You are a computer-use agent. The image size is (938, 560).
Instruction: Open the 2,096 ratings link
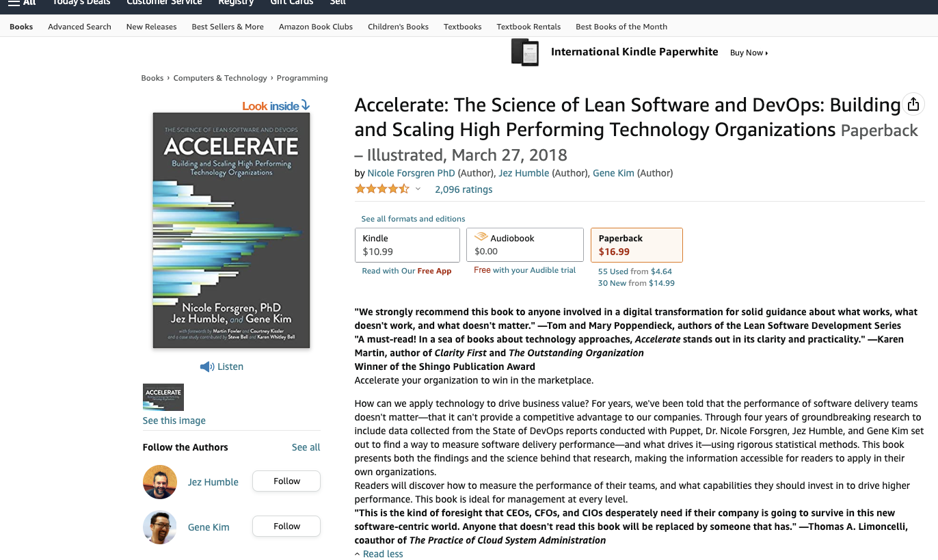(464, 189)
